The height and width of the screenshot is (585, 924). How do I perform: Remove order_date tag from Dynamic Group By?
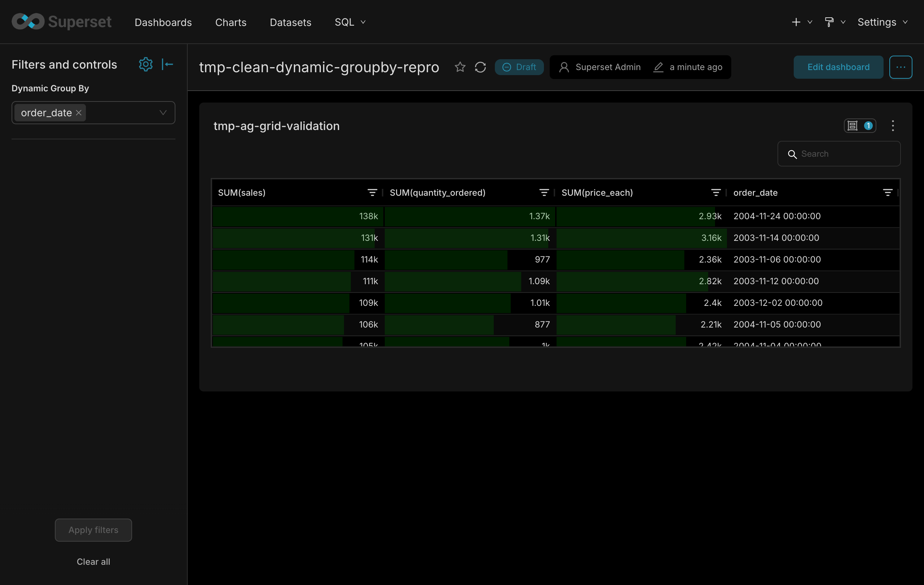pyautogui.click(x=79, y=112)
